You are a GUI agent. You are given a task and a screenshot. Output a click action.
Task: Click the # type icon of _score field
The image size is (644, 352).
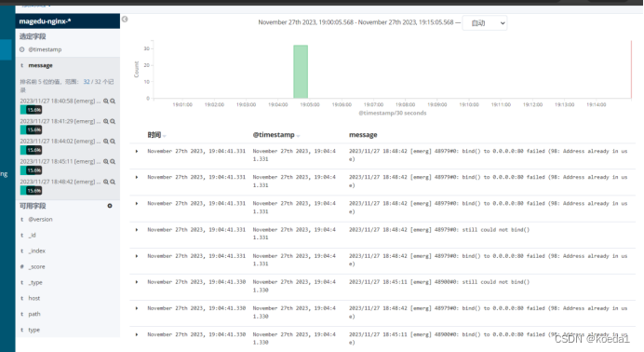(21, 267)
